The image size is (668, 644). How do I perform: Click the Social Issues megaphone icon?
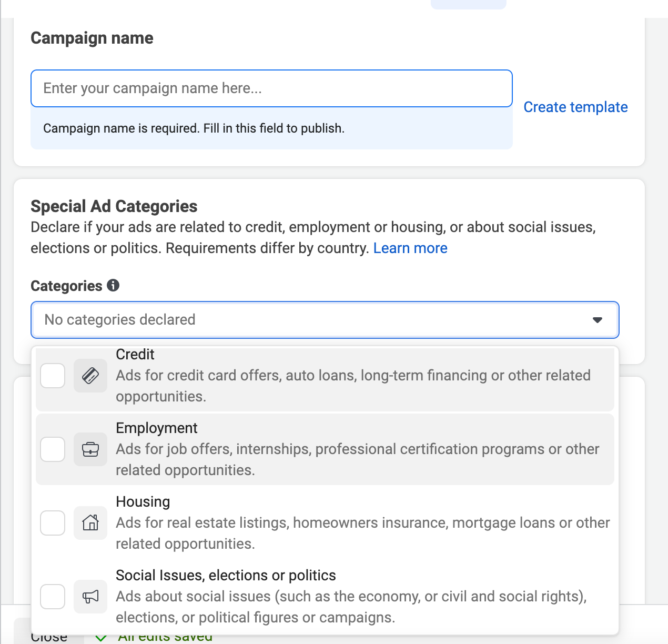pyautogui.click(x=90, y=597)
